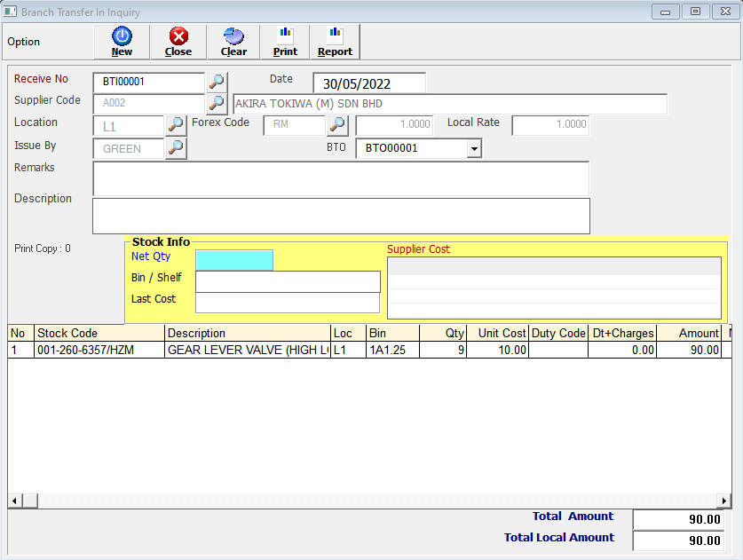743x560 pixels.
Task: Click the Last Cost field
Action: [x=288, y=303]
